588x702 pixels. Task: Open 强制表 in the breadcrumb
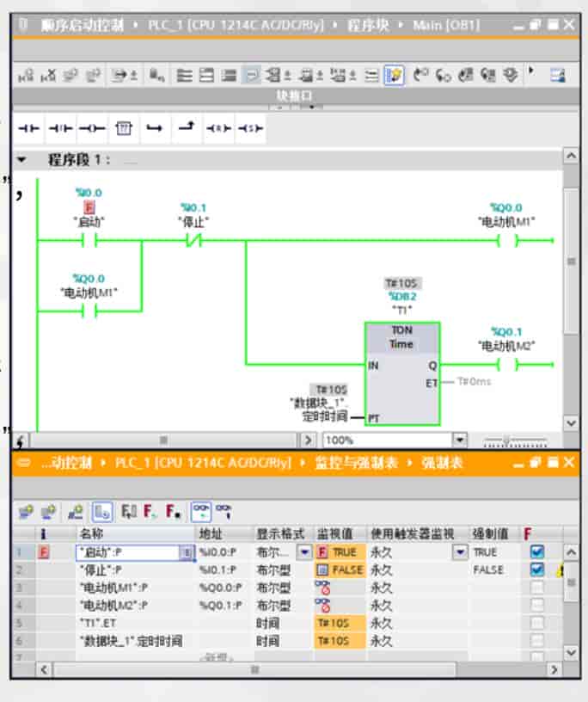(441, 463)
